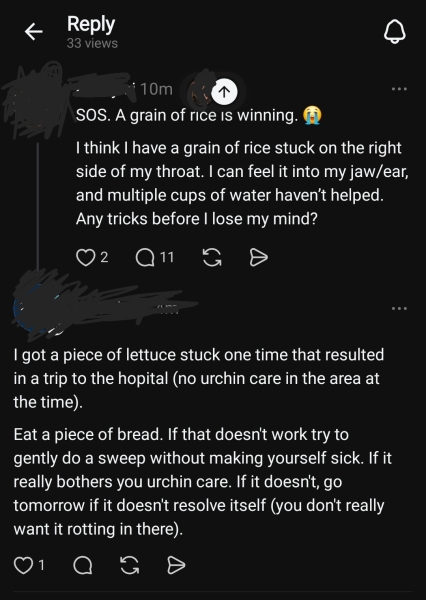The height and width of the screenshot is (600, 426).
Task: Open comments on post with 11 replies
Action: click(145, 257)
